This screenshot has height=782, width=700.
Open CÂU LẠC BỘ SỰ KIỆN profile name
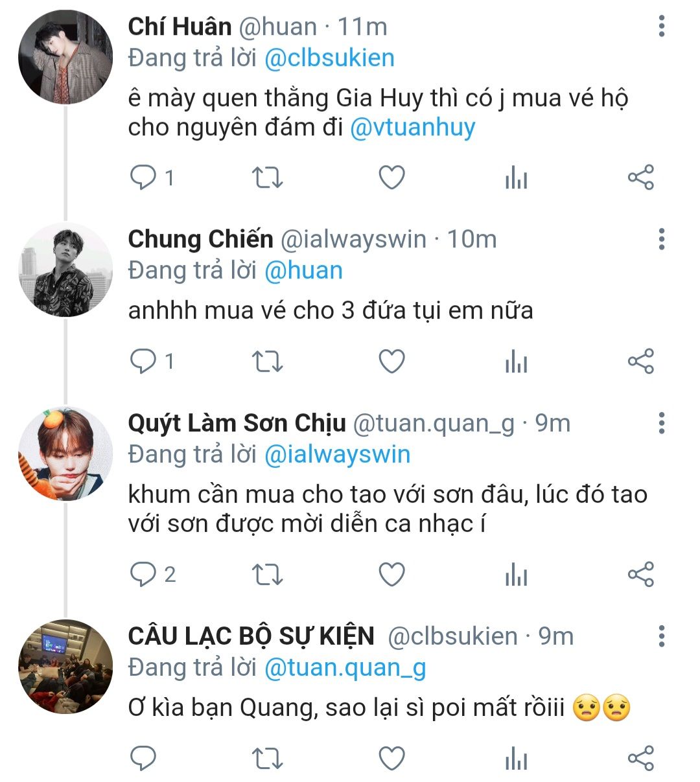tap(251, 636)
